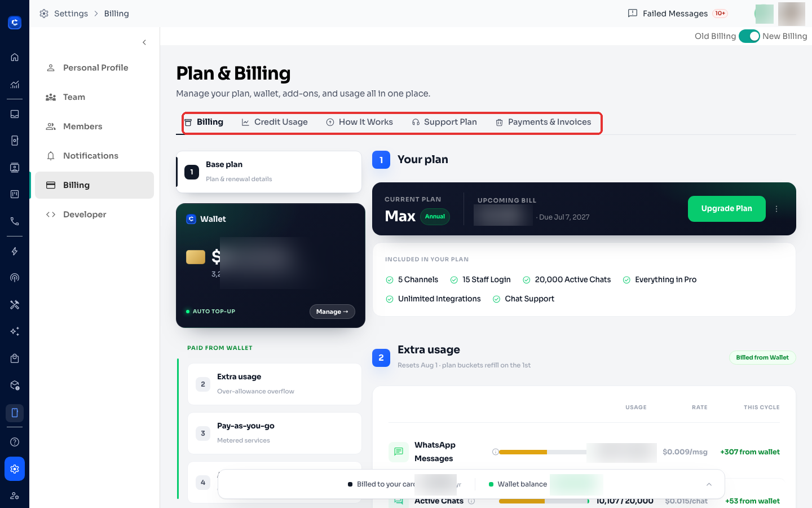Open the home icon in left rail

click(x=15, y=57)
